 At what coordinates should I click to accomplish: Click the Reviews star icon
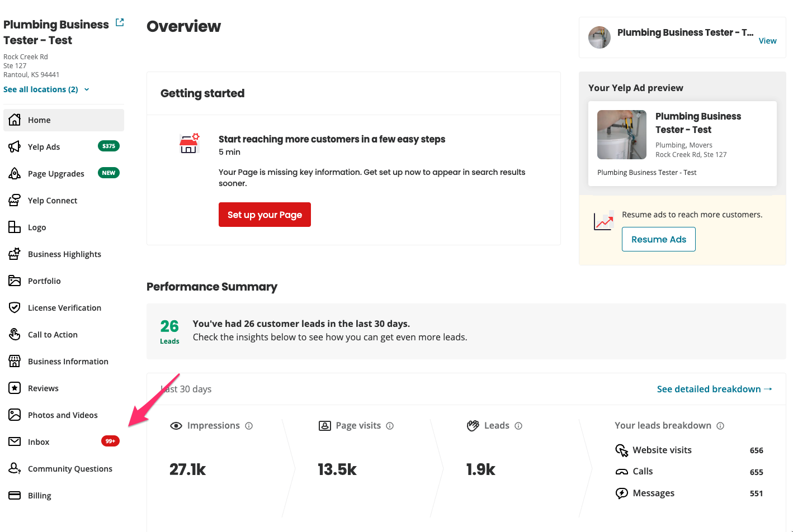(15, 388)
